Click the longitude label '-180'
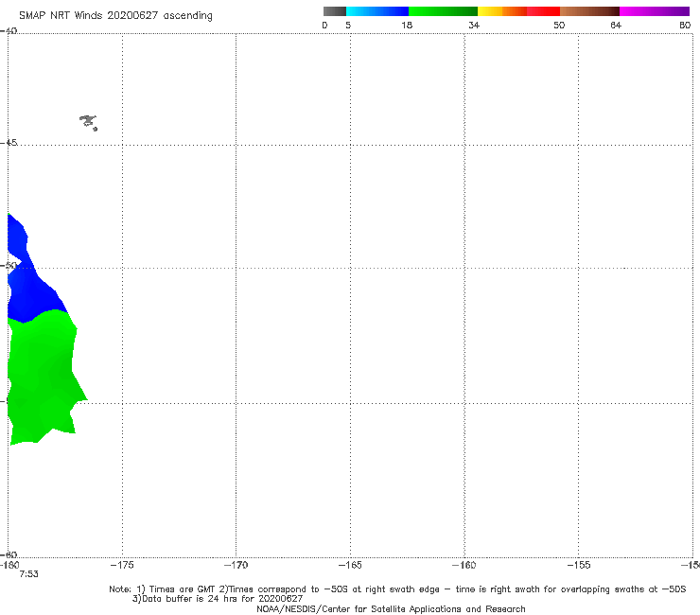This screenshot has height=615, width=700. [9, 565]
